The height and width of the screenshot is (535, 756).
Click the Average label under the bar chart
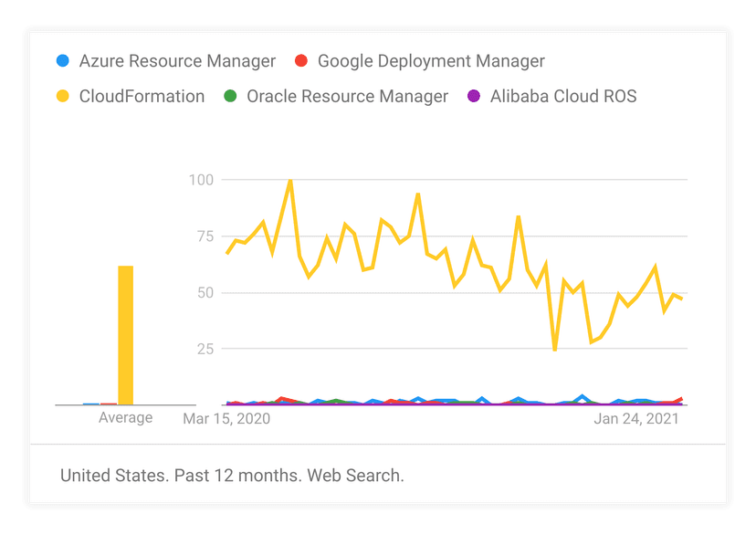(x=125, y=417)
